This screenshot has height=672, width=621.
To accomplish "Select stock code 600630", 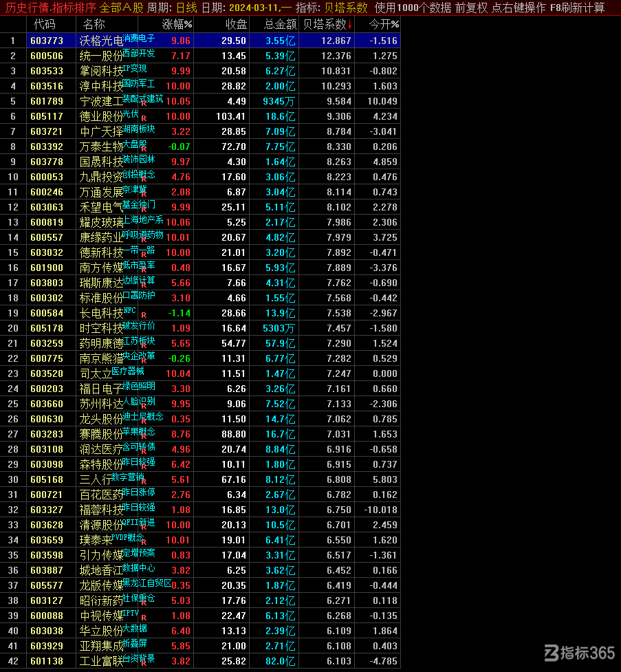I will [47, 419].
